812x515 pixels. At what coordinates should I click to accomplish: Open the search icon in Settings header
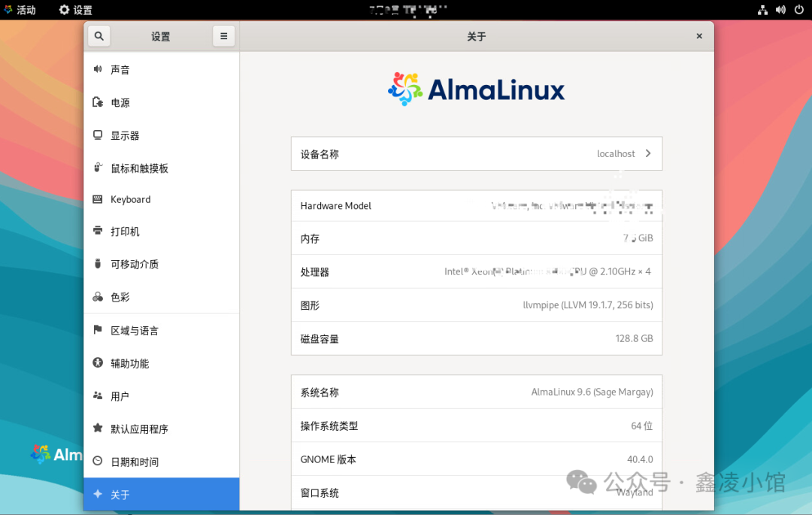pyautogui.click(x=98, y=35)
